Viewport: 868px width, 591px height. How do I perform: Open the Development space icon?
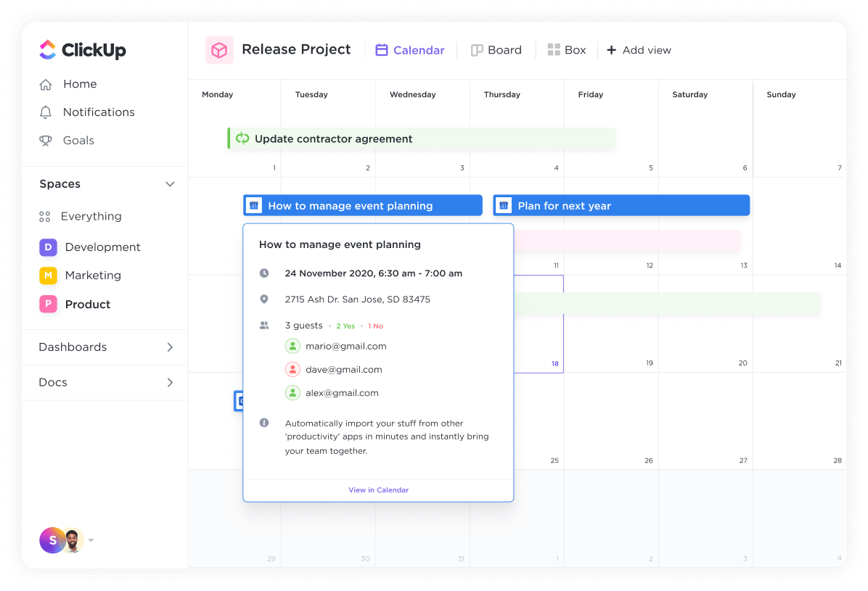click(47, 247)
